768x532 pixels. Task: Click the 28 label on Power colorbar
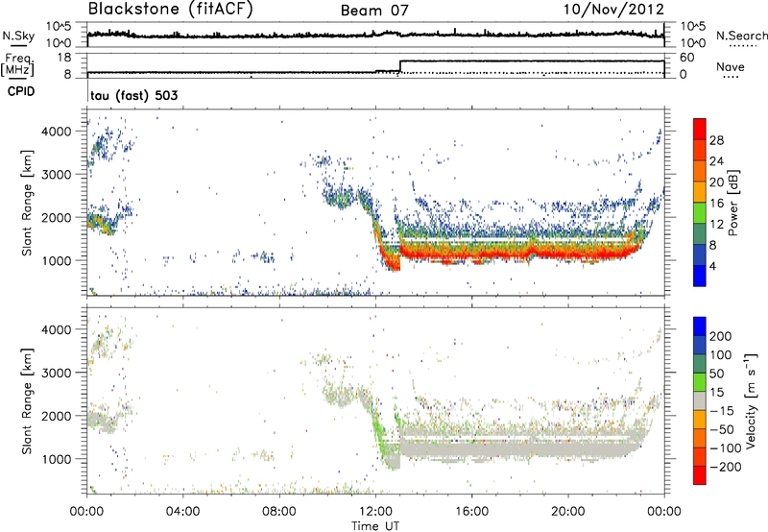coord(716,140)
